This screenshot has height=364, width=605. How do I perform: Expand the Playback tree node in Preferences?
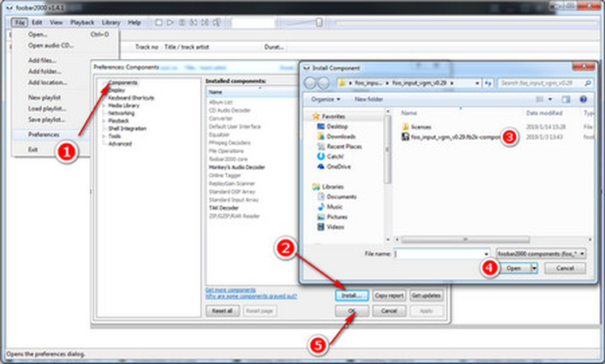click(104, 121)
